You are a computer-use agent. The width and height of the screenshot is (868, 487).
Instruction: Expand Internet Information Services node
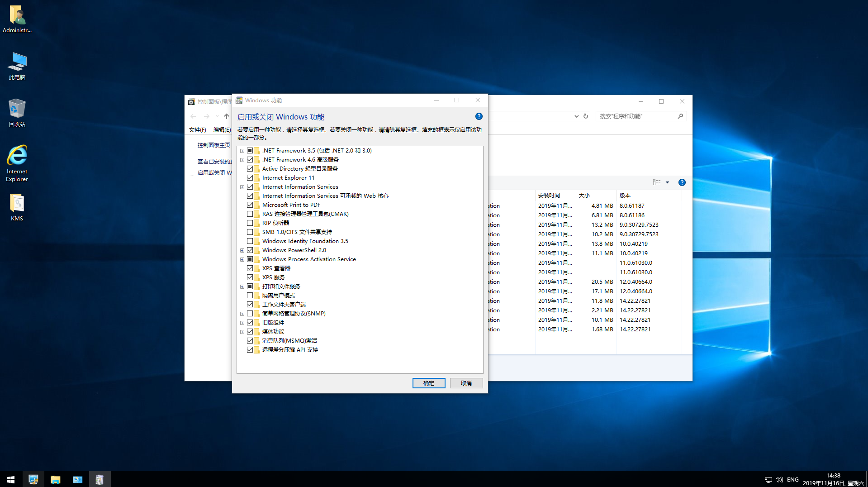click(242, 187)
